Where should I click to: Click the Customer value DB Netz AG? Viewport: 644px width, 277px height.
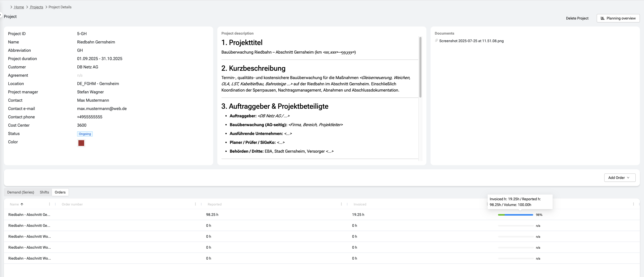pos(88,67)
